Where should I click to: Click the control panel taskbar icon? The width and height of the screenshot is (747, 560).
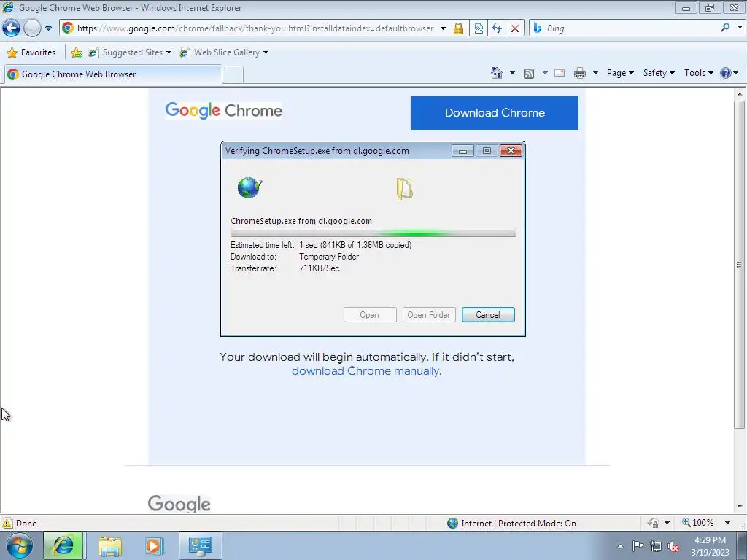coord(199,545)
